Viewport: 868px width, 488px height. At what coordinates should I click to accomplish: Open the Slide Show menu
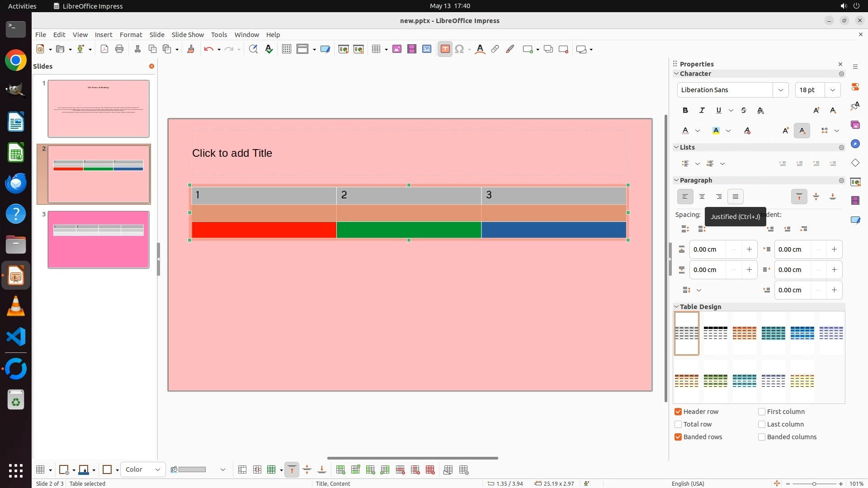(188, 35)
